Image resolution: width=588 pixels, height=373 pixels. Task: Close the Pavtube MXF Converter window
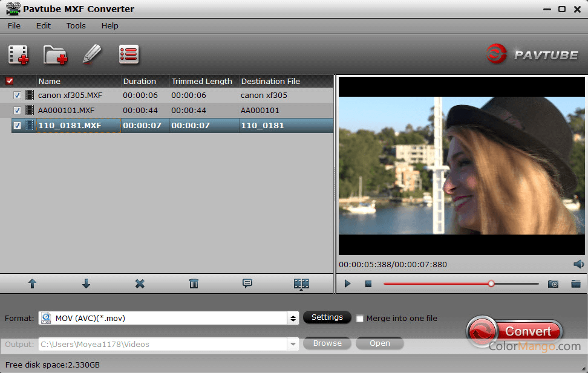coord(578,9)
